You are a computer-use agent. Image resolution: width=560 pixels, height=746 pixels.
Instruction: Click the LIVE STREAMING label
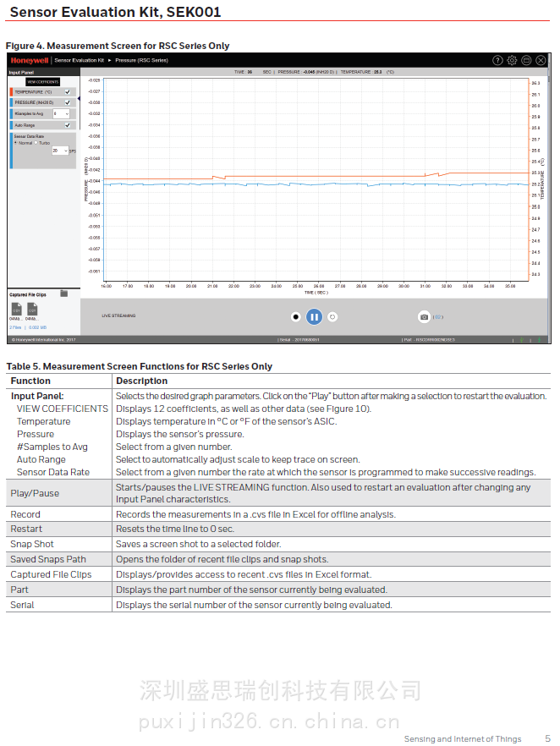coord(118,315)
